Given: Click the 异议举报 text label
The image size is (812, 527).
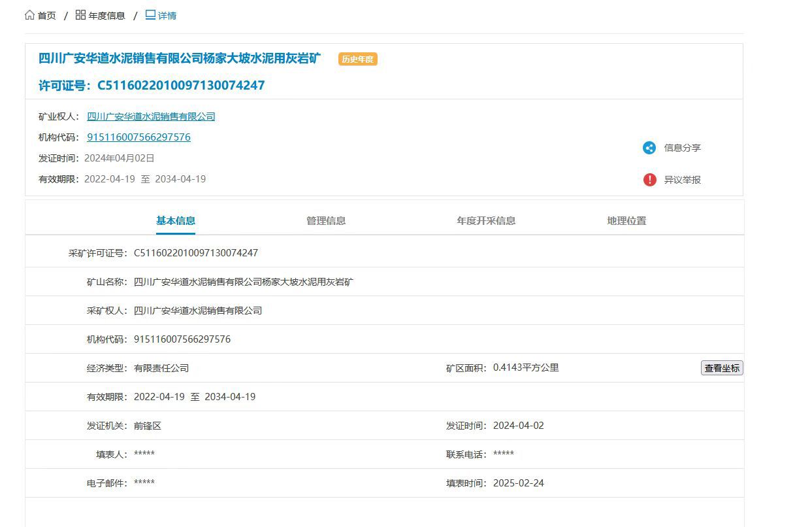Looking at the screenshot, I should (x=682, y=180).
